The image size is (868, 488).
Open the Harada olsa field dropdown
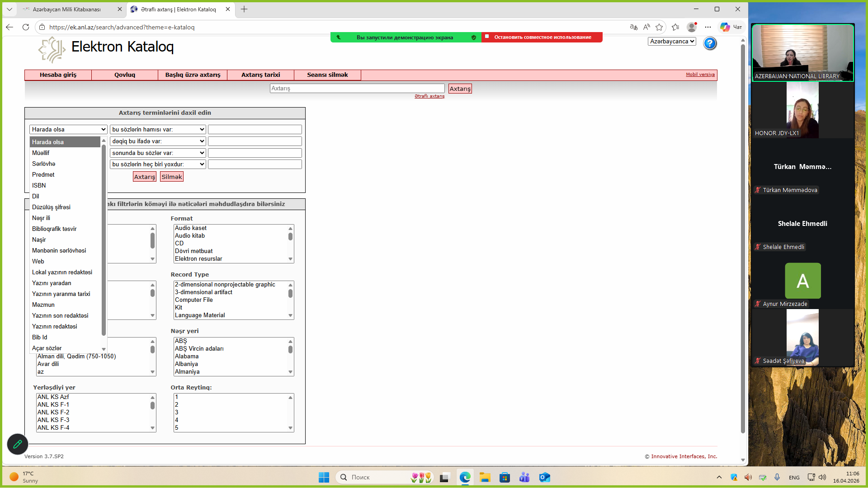tap(68, 130)
